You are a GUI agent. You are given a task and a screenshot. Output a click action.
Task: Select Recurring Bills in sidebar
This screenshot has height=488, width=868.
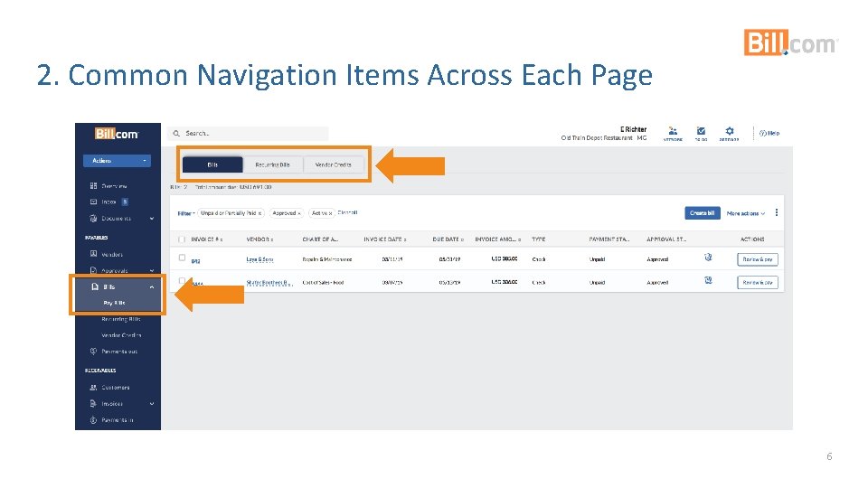coord(120,319)
